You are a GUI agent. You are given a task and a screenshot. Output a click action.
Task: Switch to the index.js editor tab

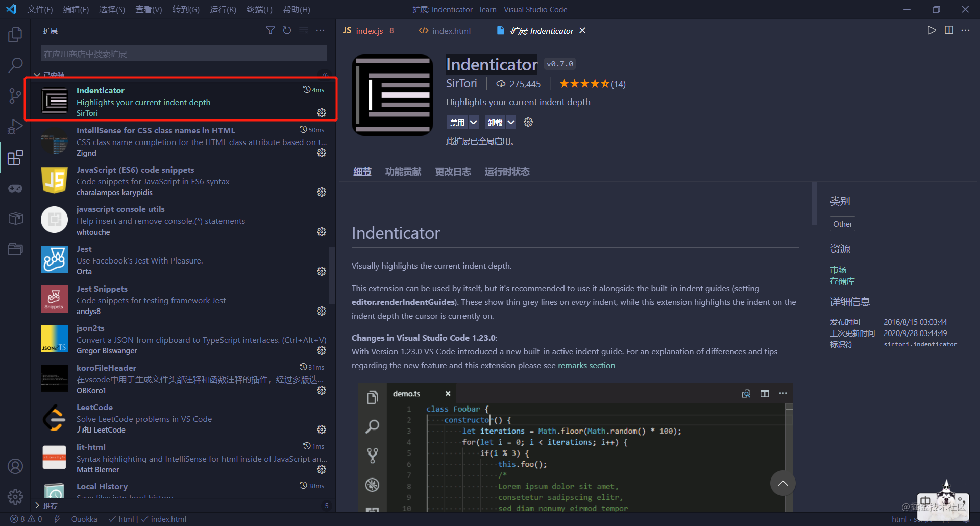tap(369, 31)
